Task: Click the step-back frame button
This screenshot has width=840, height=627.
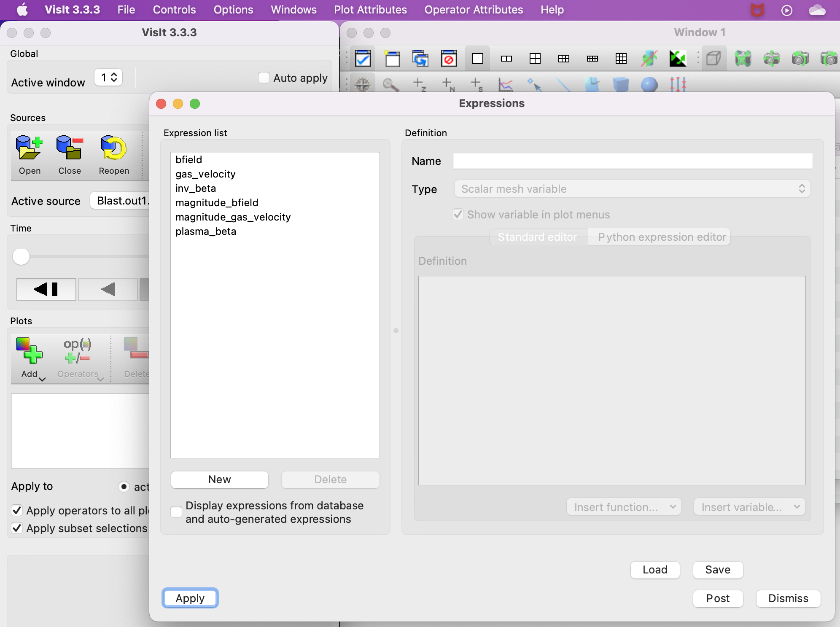Action: [x=46, y=289]
